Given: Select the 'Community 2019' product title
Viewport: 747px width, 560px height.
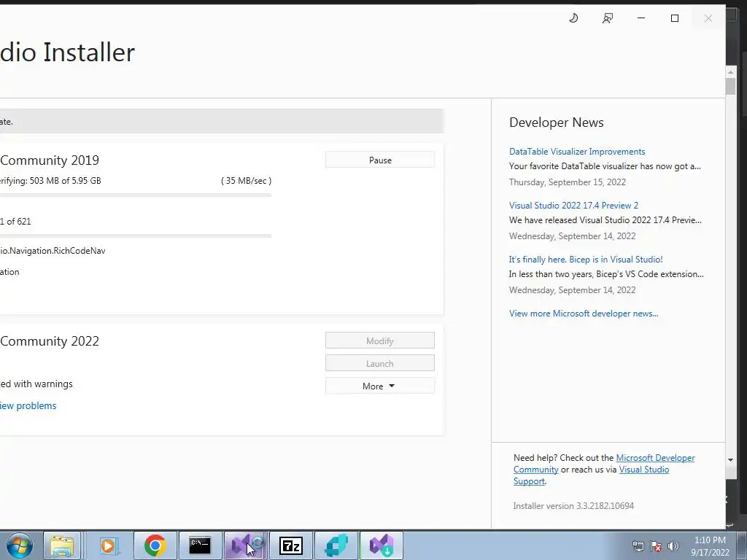Looking at the screenshot, I should point(50,160).
